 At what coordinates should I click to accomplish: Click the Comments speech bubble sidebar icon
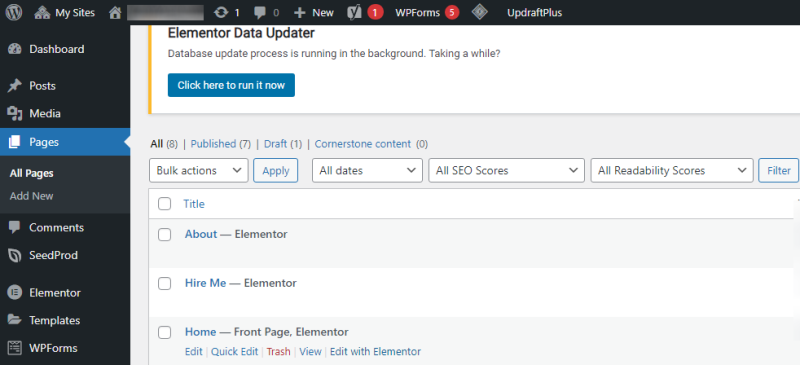tap(15, 228)
